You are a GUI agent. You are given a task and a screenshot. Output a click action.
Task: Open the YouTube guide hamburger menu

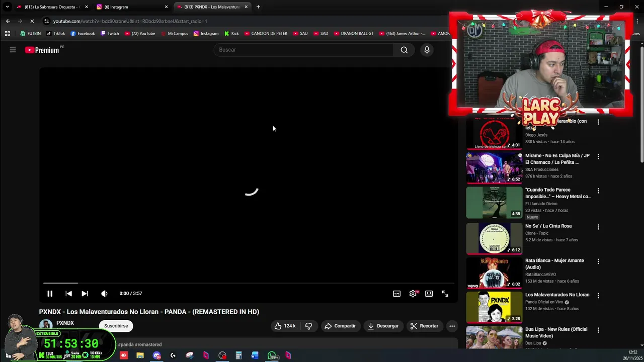(13, 50)
